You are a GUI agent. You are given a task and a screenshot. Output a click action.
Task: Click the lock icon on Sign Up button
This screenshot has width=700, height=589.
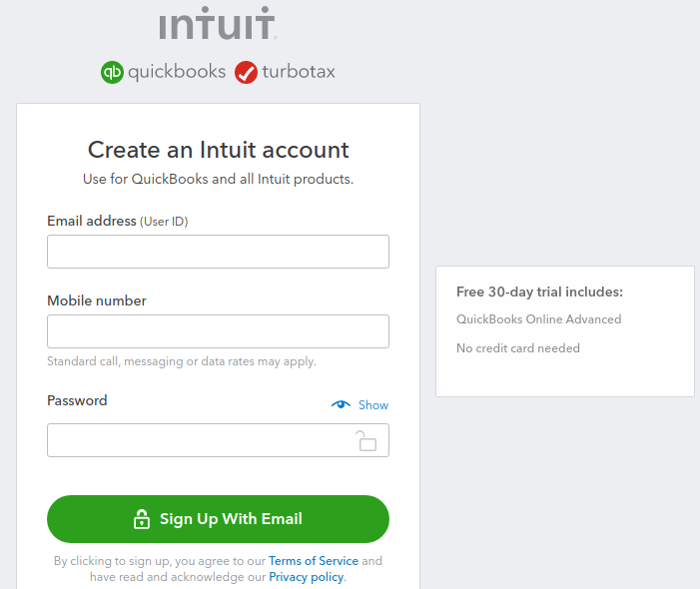[142, 519]
